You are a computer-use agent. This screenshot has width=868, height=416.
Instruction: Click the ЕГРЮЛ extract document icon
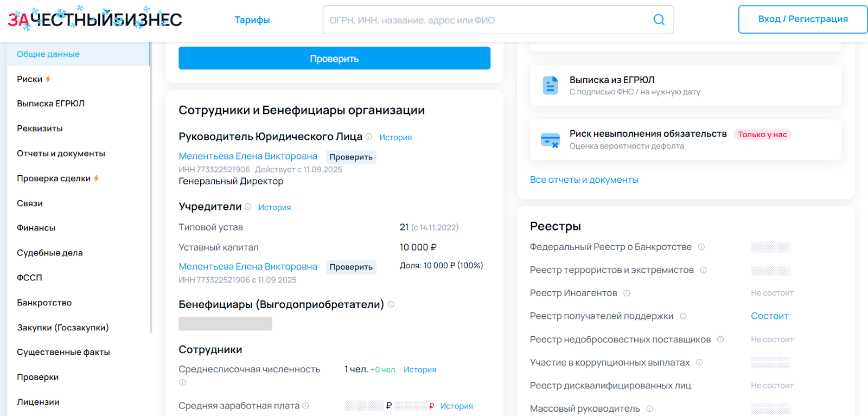tap(550, 86)
